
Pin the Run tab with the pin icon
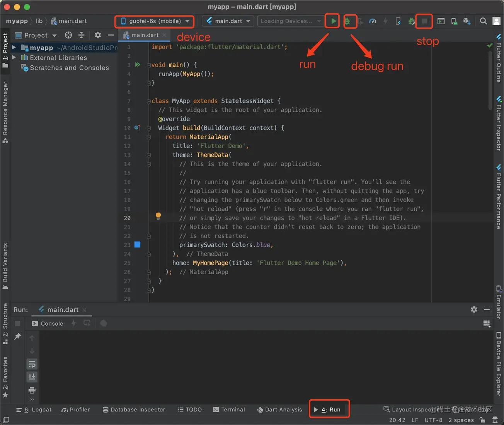pos(17,336)
